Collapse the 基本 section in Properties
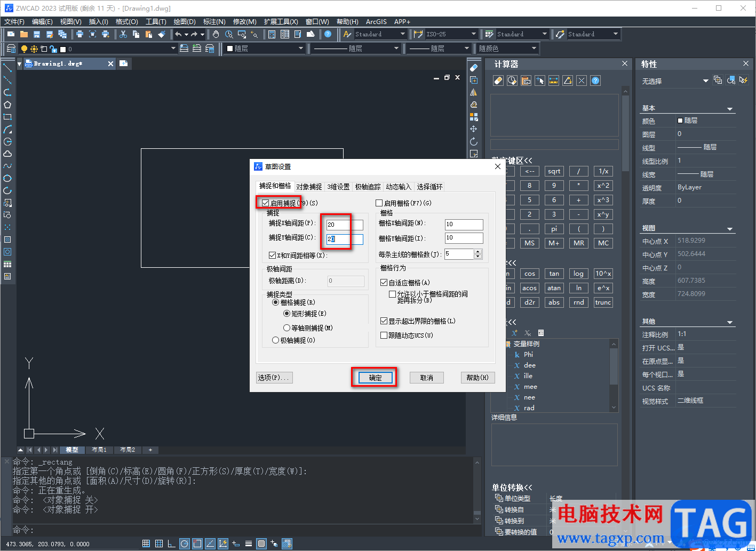This screenshot has height=551, width=756. click(730, 109)
